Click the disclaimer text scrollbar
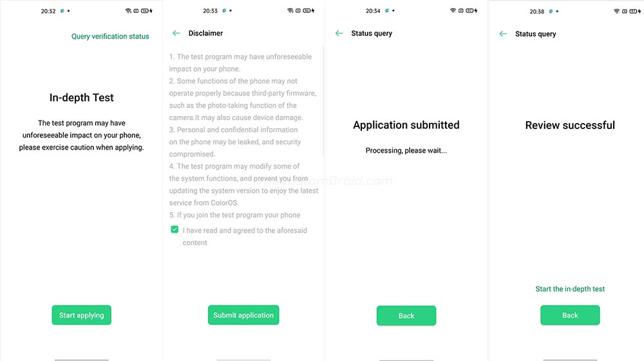This screenshot has width=644, height=361. 323,101
